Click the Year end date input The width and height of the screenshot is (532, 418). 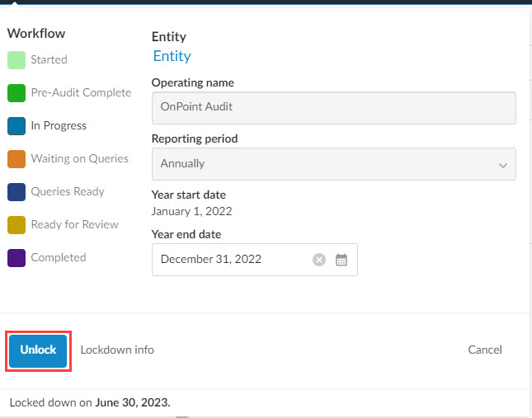tap(231, 260)
